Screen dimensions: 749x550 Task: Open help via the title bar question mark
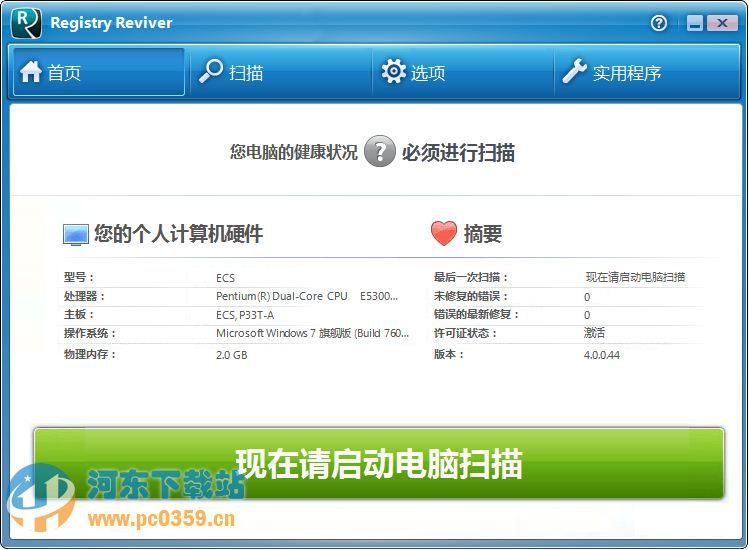coord(659,22)
